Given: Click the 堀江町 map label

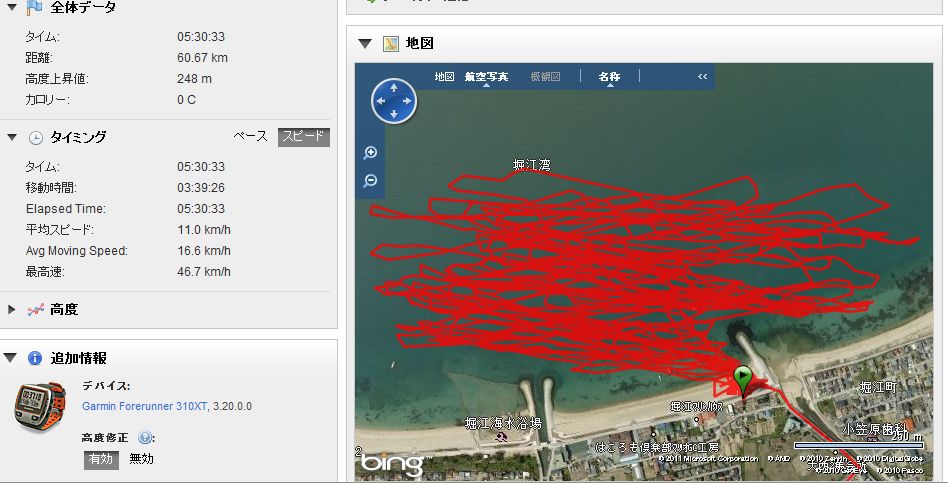Looking at the screenshot, I should 878,387.
